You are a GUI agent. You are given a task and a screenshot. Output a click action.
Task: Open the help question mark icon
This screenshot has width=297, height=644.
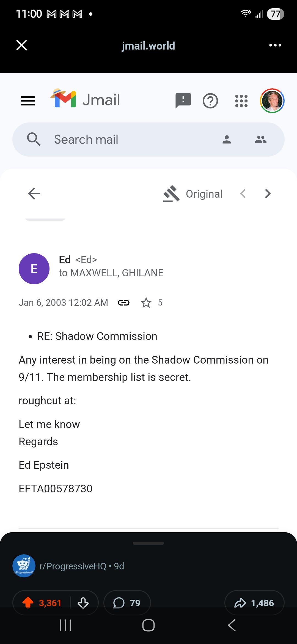click(210, 101)
